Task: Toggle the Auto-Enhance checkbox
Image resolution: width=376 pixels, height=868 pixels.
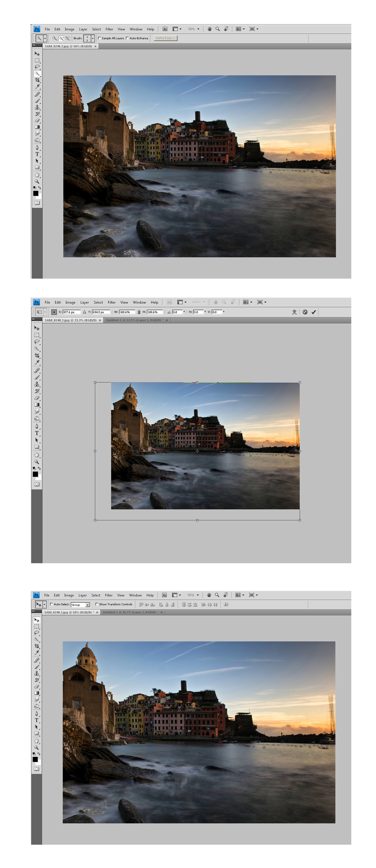Action: (x=127, y=38)
